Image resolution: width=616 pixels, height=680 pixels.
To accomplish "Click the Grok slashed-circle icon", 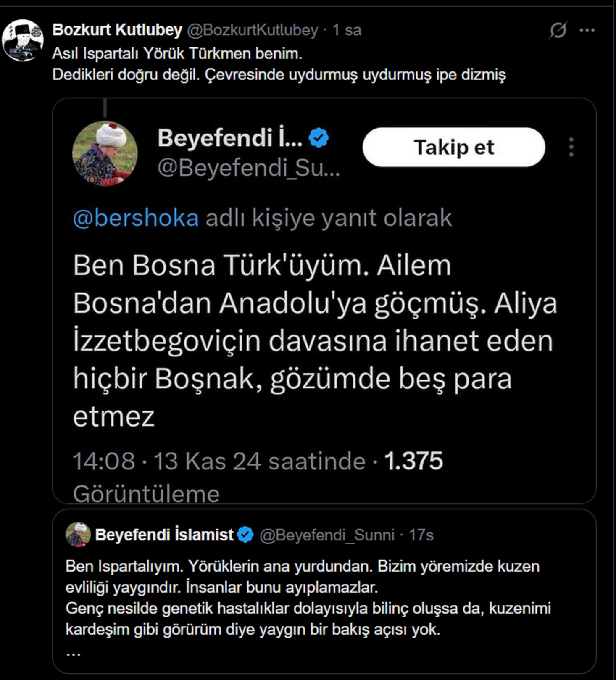I will coord(558,30).
